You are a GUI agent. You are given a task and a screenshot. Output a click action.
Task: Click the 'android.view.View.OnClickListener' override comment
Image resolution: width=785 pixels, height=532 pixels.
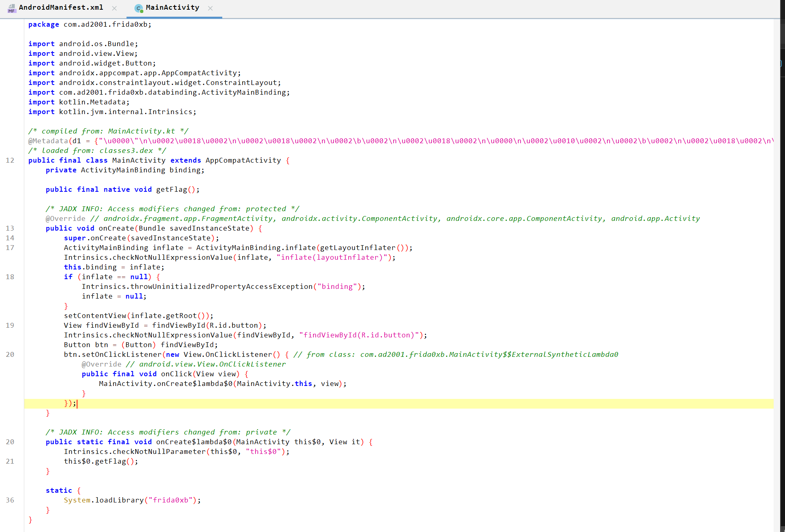click(x=206, y=364)
